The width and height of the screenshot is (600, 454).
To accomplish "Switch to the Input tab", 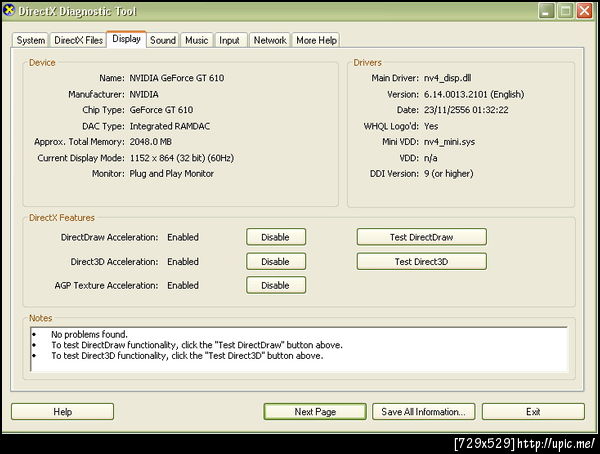I will (229, 40).
